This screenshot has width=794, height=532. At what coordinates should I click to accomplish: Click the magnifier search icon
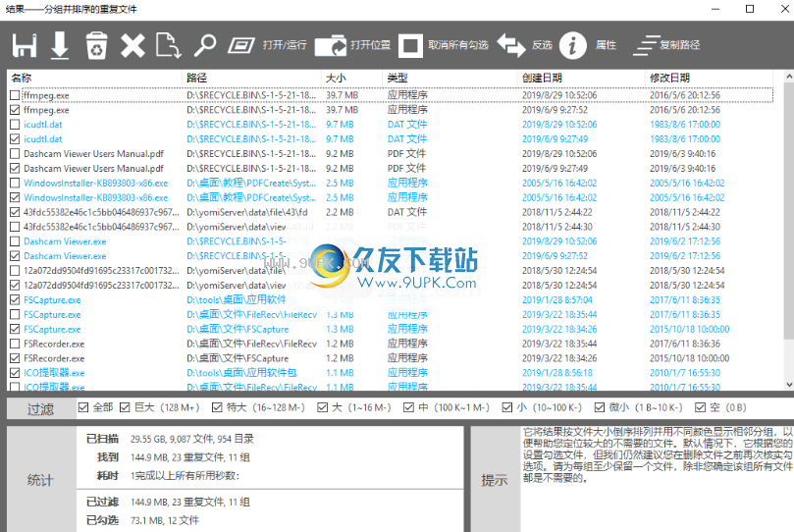(x=205, y=45)
